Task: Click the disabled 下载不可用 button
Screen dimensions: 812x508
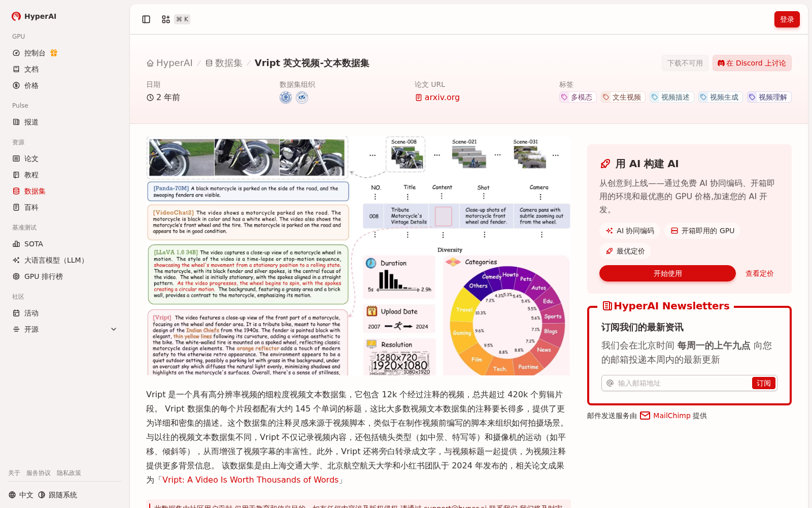Action: pyautogui.click(x=685, y=63)
